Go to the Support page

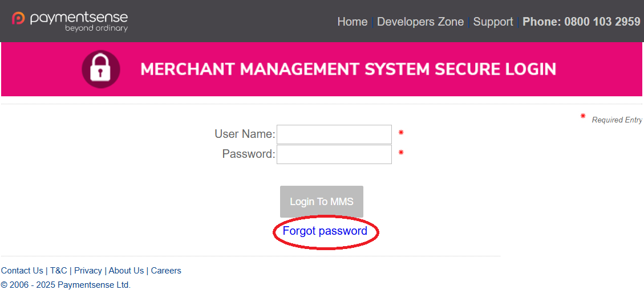click(x=493, y=22)
